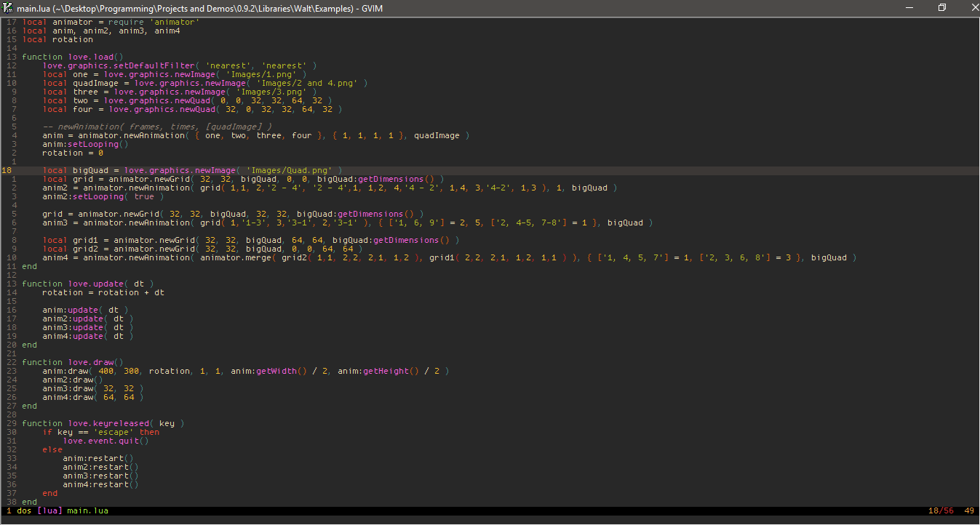Click the 'Images/3.png' string
This screenshot has width=980, height=525.
coord(271,92)
